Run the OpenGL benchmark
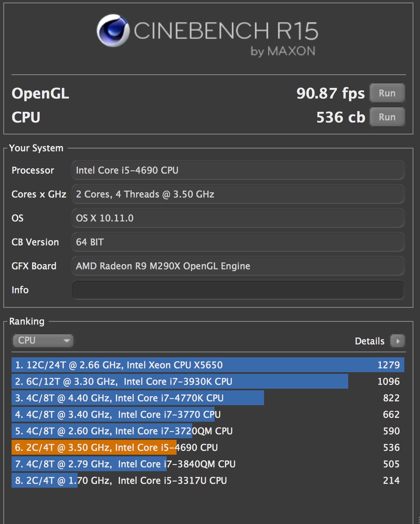420x524 pixels. 387,93
